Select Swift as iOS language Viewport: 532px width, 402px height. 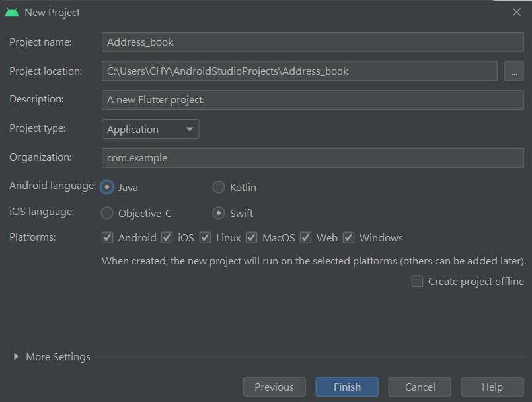coord(219,213)
